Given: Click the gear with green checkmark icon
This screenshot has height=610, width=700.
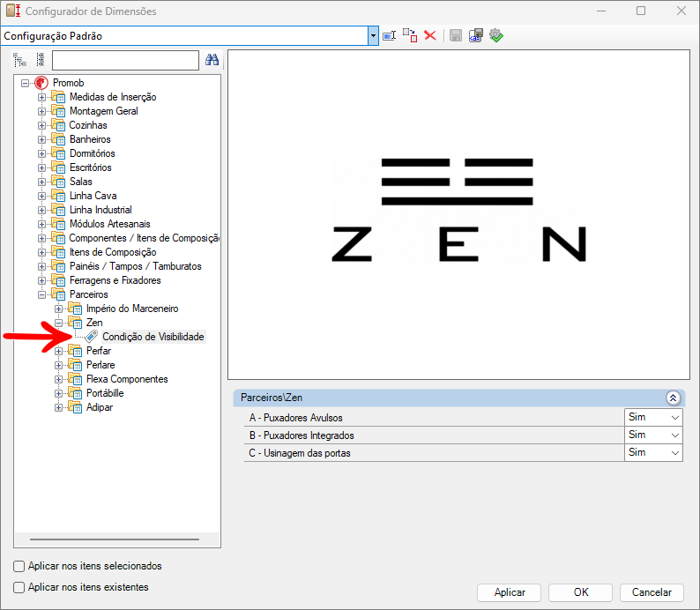Looking at the screenshot, I should point(496,35).
